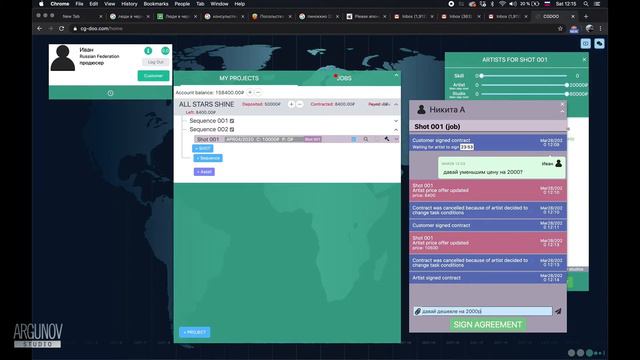The height and width of the screenshot is (360, 640).
Task: Edit Sequence 002 name
Action: click(232, 129)
